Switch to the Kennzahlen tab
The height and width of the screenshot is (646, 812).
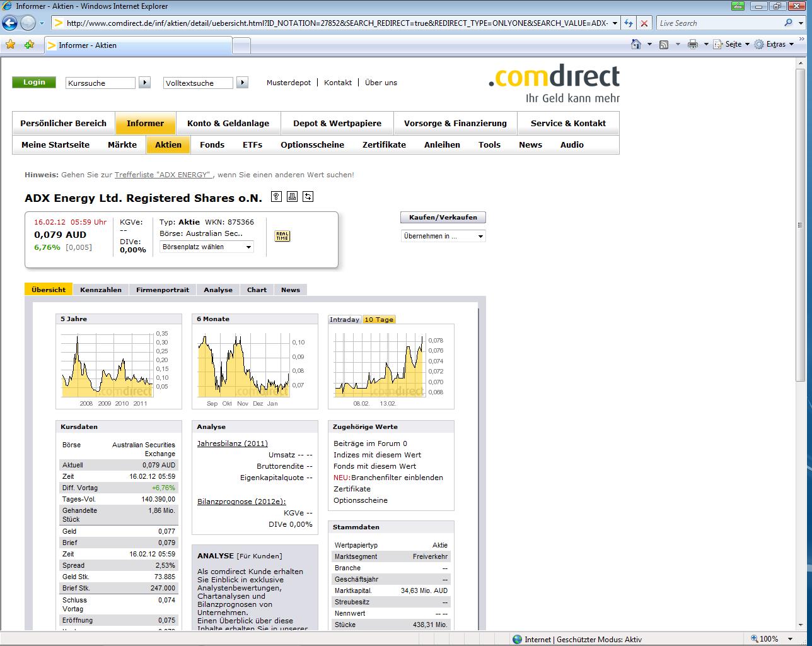point(101,290)
